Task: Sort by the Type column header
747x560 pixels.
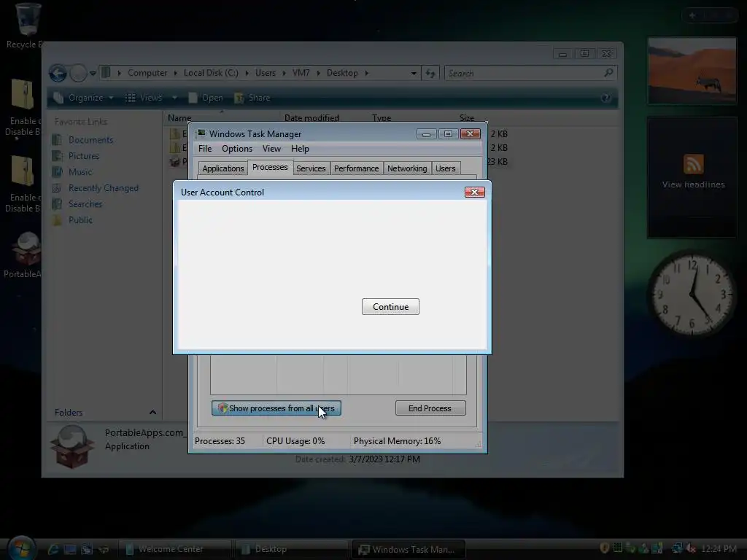Action: (x=382, y=118)
